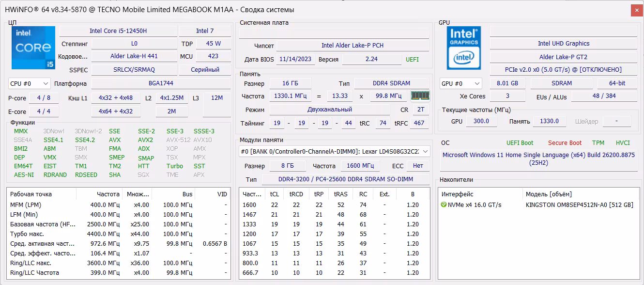The height and width of the screenshot is (285, 644).
Task: Click the UEFI label next to the BIOS version
Action: (x=412, y=59)
